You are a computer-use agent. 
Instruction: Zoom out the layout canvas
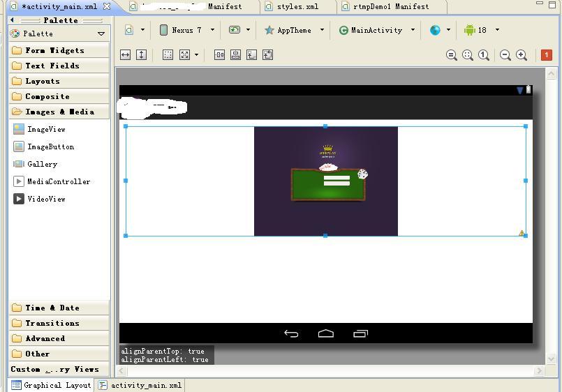coord(505,55)
